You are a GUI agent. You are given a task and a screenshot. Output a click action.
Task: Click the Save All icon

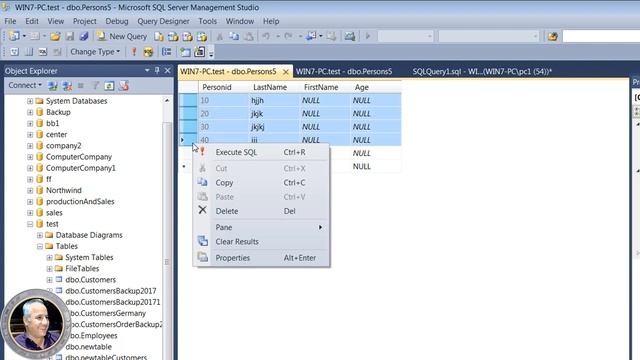[x=84, y=36]
